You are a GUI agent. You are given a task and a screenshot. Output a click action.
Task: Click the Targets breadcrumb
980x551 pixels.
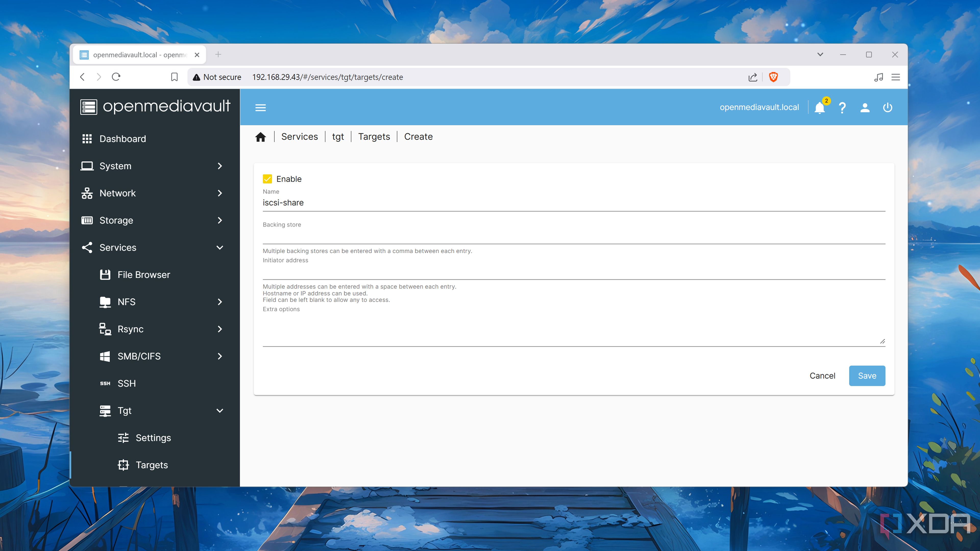click(x=374, y=136)
